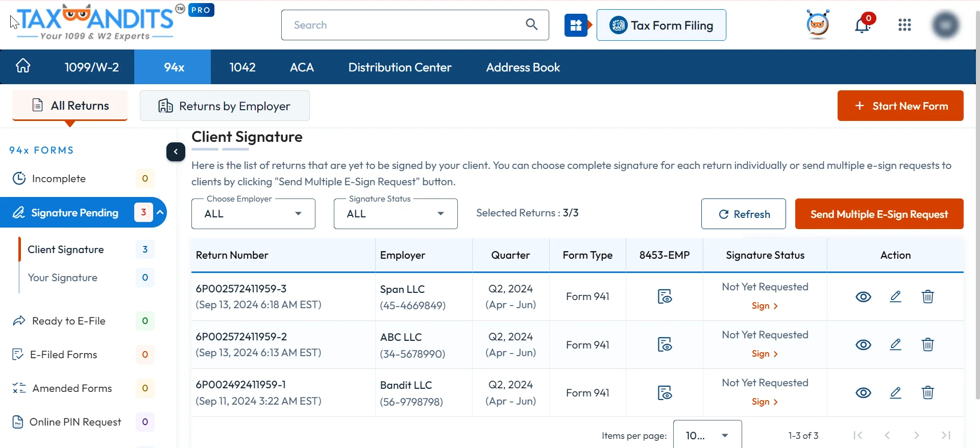This screenshot has width=980, height=448.
Task: View the 8453-EMP document for ABC LLC
Action: click(x=665, y=344)
